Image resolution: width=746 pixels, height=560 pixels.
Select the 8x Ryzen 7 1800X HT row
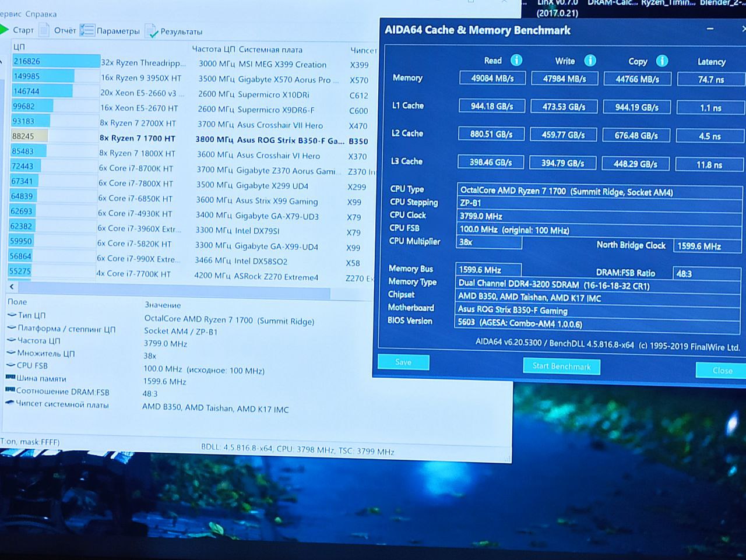(192, 154)
